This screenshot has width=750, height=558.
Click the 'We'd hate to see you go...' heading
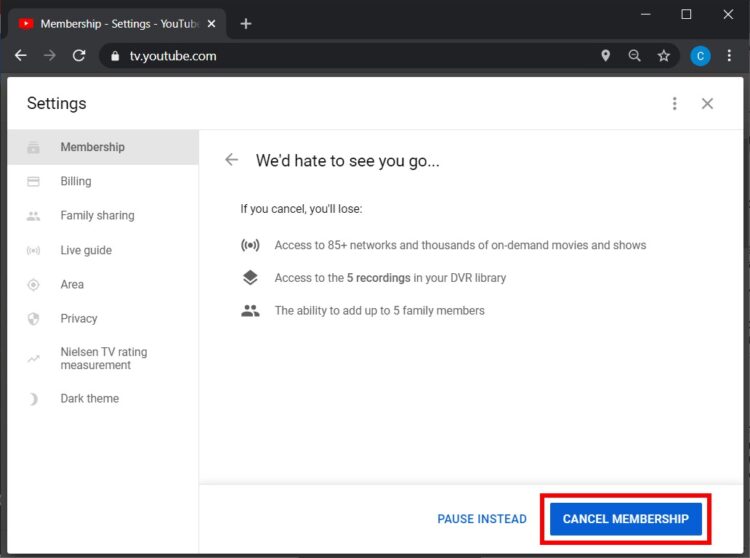tap(347, 161)
